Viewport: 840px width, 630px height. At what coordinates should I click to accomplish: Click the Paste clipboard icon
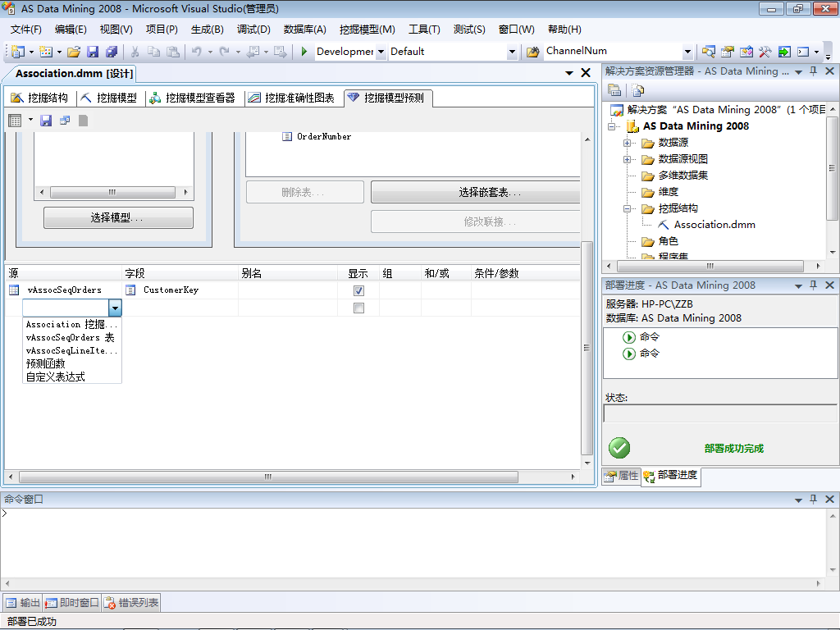(172, 52)
